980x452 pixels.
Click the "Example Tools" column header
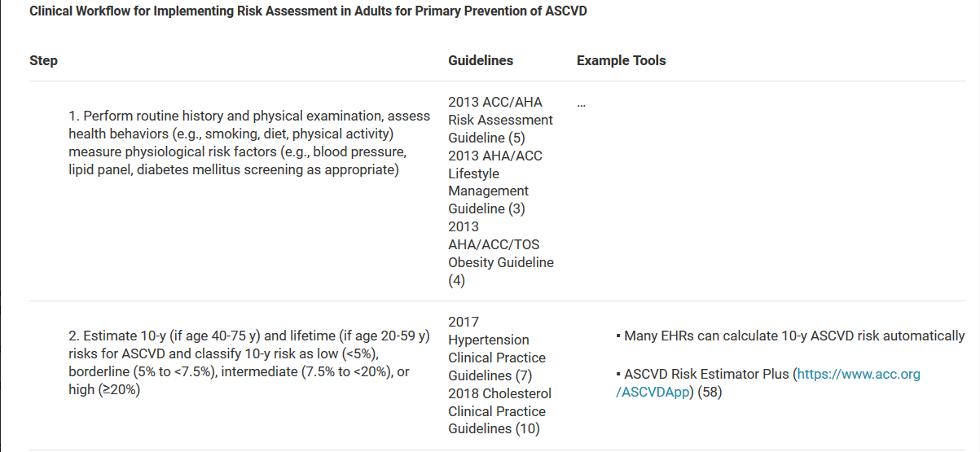[x=621, y=60]
